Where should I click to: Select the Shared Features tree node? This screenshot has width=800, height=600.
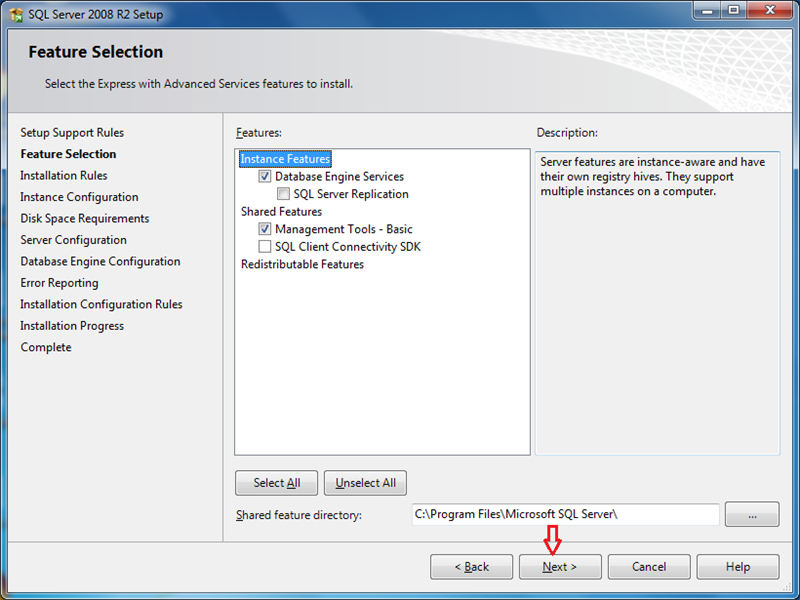coord(281,212)
